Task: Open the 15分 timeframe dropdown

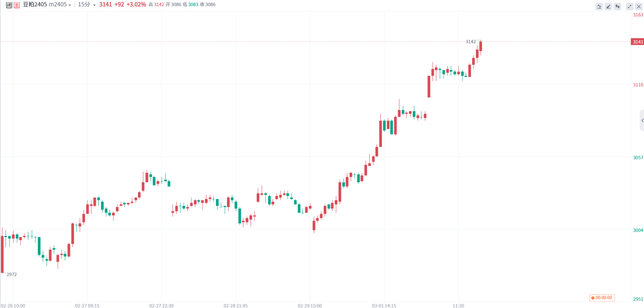Action: [x=87, y=5]
